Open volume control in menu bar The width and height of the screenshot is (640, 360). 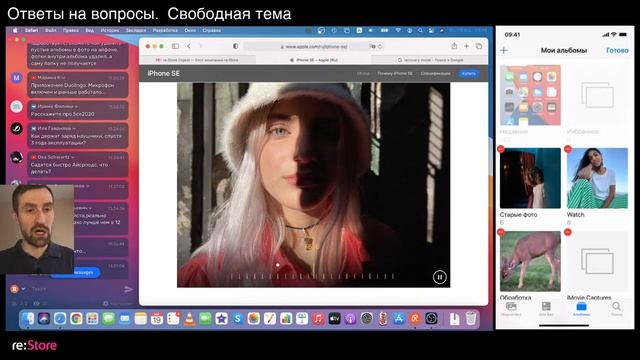(x=371, y=30)
